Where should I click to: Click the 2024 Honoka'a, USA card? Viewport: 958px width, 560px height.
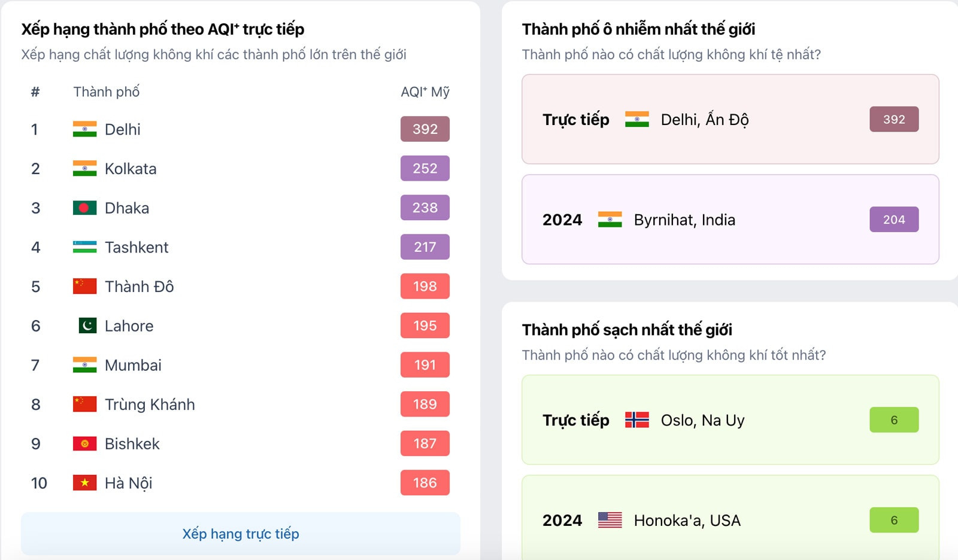coord(730,519)
